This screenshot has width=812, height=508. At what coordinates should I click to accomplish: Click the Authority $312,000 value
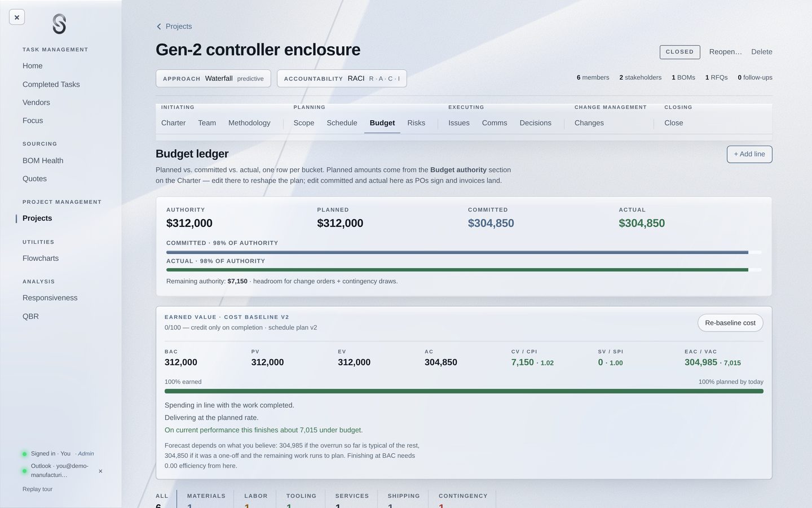189,224
